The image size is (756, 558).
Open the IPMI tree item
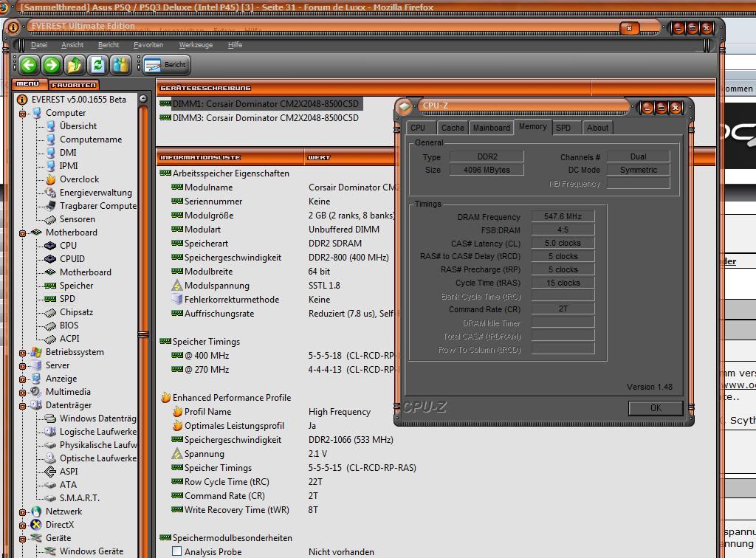(69, 166)
